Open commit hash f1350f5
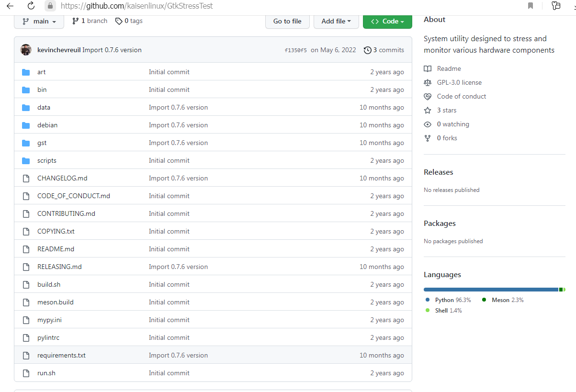 [x=295, y=50]
